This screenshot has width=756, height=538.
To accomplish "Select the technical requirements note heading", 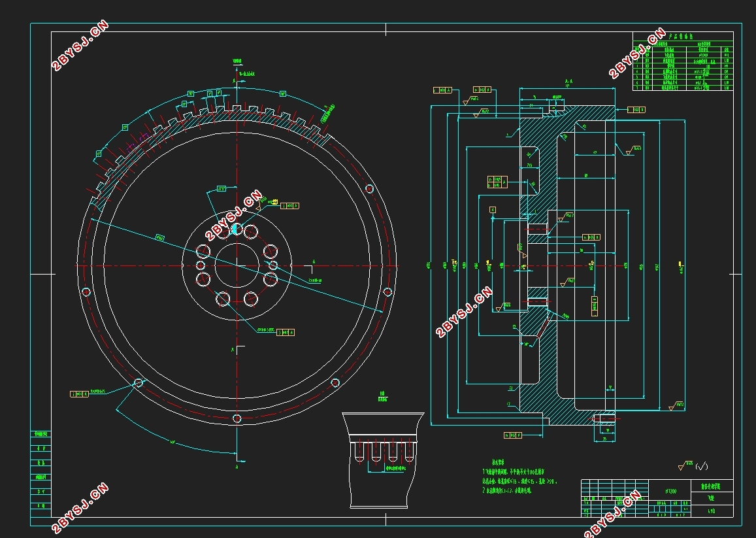I will (x=498, y=462).
